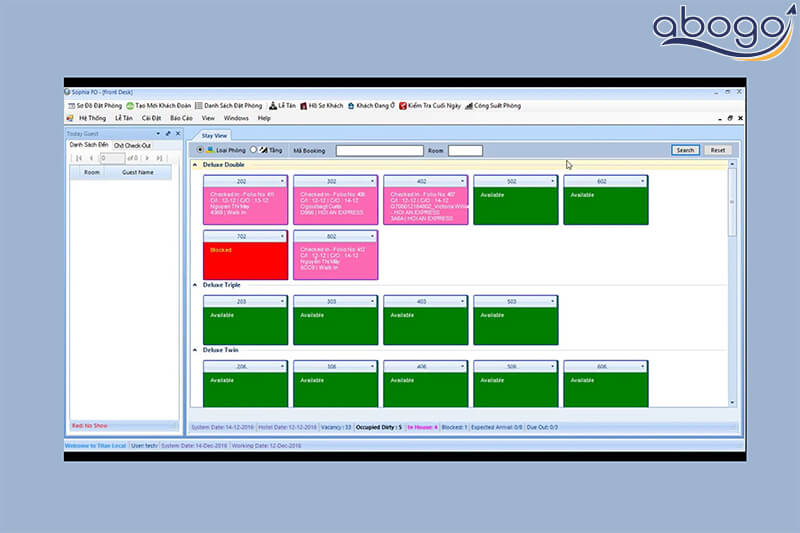Click the Search button
This screenshot has width=800, height=533.
click(684, 150)
